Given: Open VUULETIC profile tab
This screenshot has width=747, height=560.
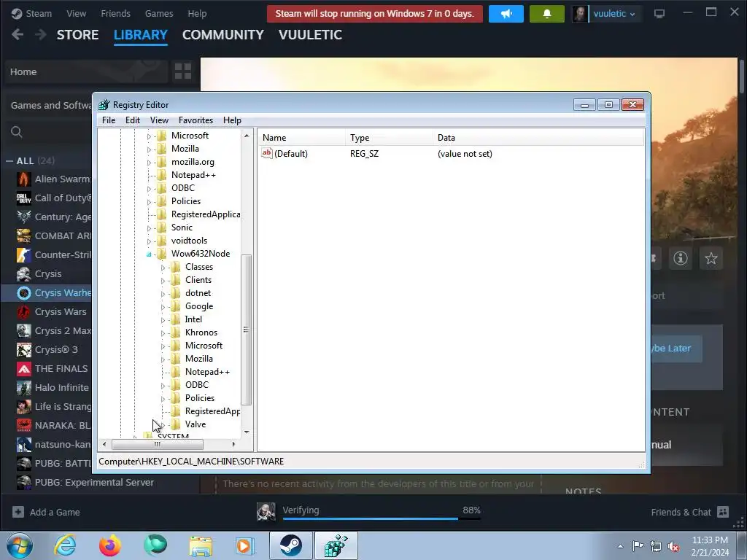Looking at the screenshot, I should (x=310, y=35).
